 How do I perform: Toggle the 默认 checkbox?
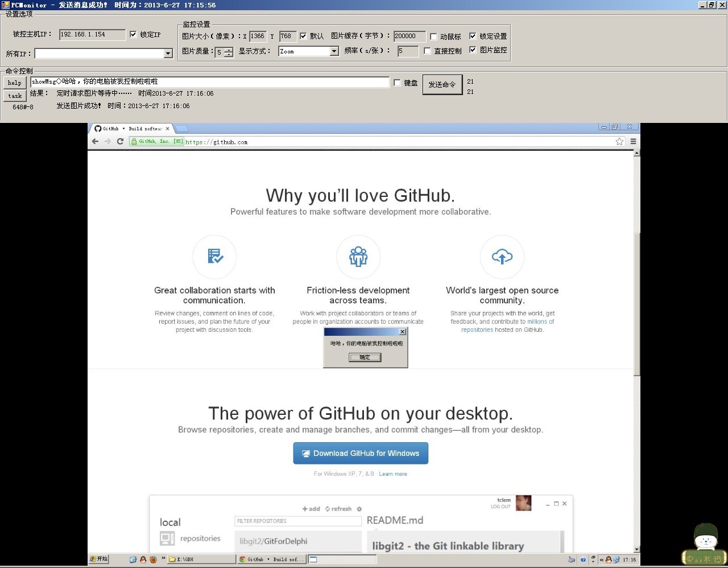(303, 36)
